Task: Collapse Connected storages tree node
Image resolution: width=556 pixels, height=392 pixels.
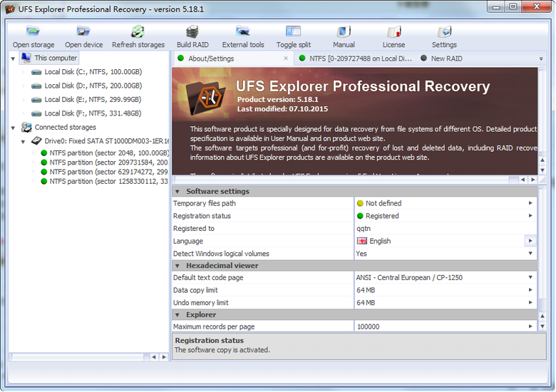Action: pos(13,128)
